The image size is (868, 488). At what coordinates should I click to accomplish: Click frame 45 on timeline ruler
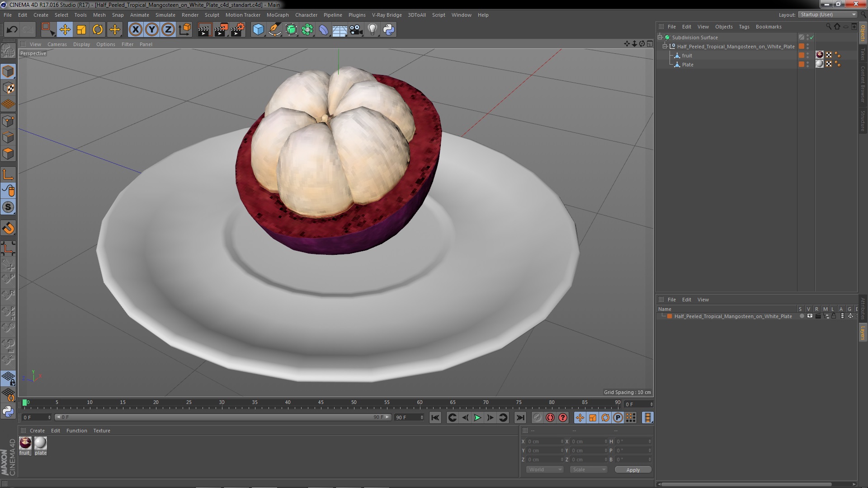(x=321, y=403)
